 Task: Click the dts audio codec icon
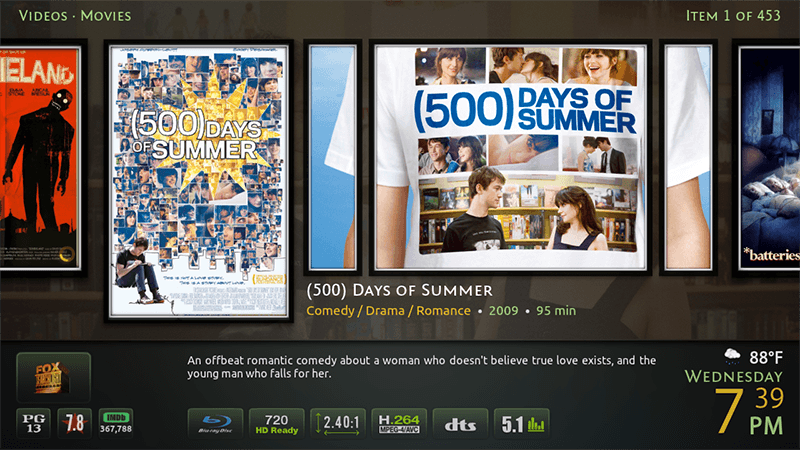tap(460, 423)
